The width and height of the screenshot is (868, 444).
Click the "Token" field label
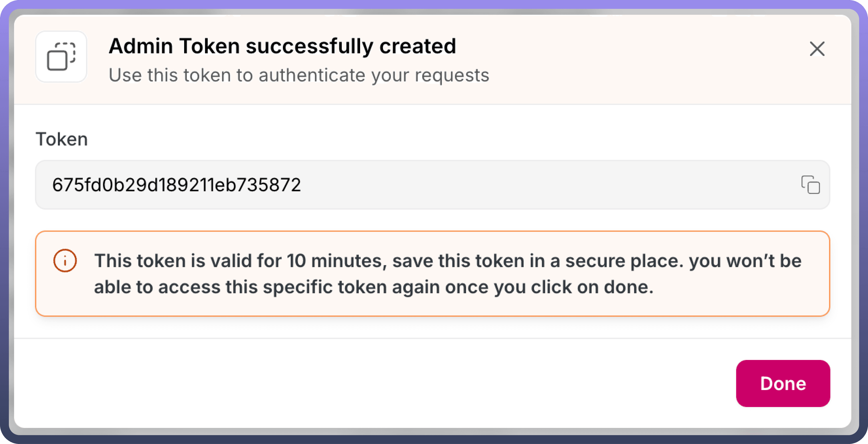pyautogui.click(x=62, y=139)
